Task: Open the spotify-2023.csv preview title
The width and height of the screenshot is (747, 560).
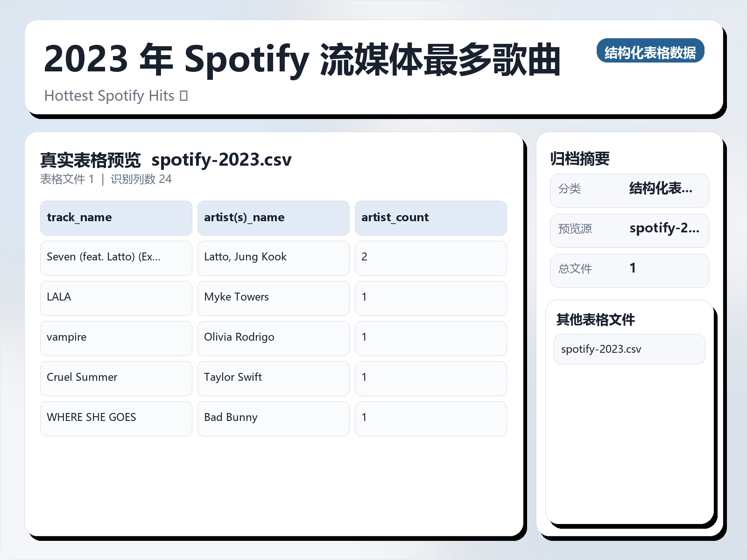Action: tap(222, 160)
